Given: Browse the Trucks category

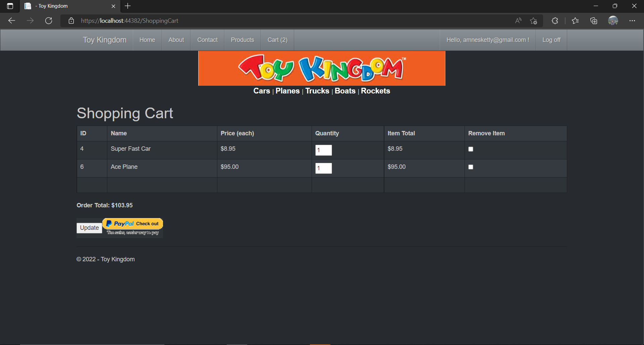Looking at the screenshot, I should click(317, 91).
